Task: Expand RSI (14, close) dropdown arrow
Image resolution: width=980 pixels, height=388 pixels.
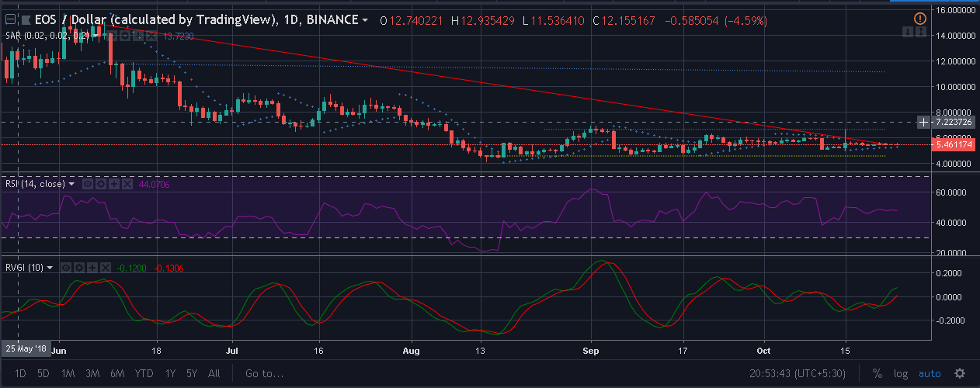Action: coord(71,184)
